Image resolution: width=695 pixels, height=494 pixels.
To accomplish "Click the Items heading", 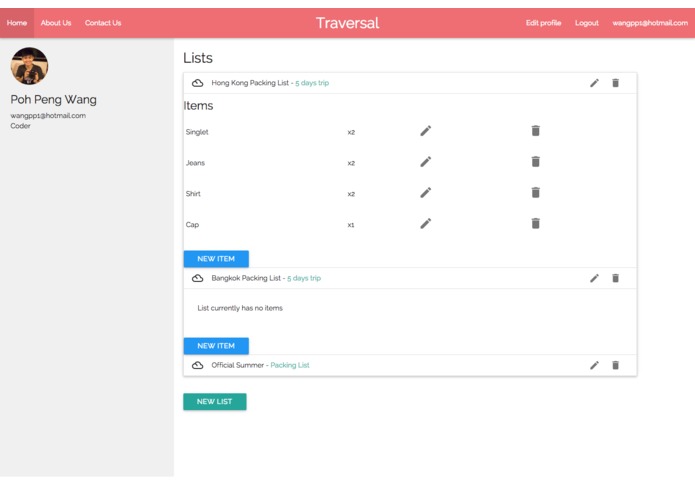I will tap(198, 105).
